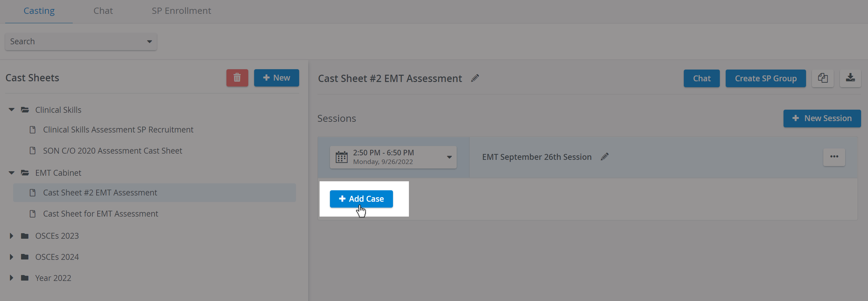The height and width of the screenshot is (301, 868).
Task: Open the session date time dropdown
Action: (393, 157)
